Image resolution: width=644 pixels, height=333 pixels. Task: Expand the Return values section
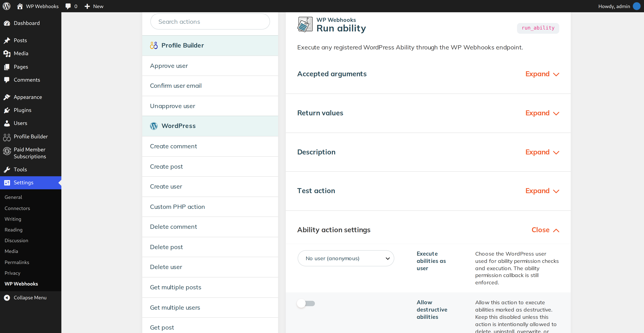pos(542,113)
